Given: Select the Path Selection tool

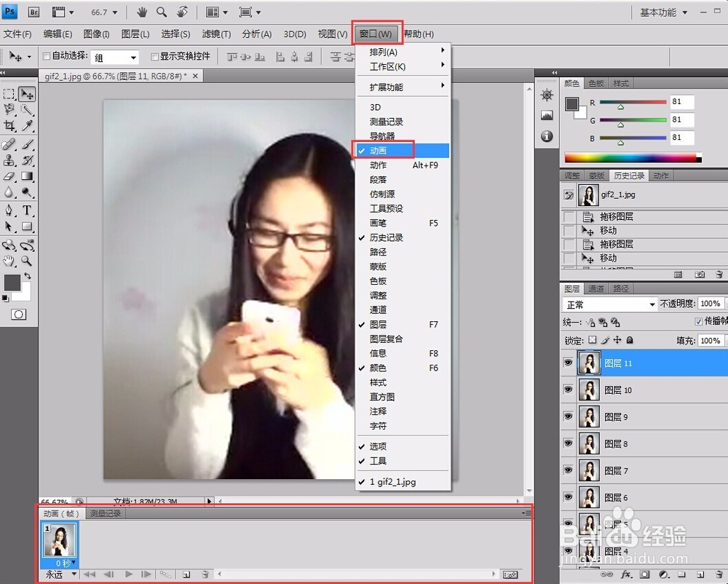Looking at the screenshot, I should 9,226.
